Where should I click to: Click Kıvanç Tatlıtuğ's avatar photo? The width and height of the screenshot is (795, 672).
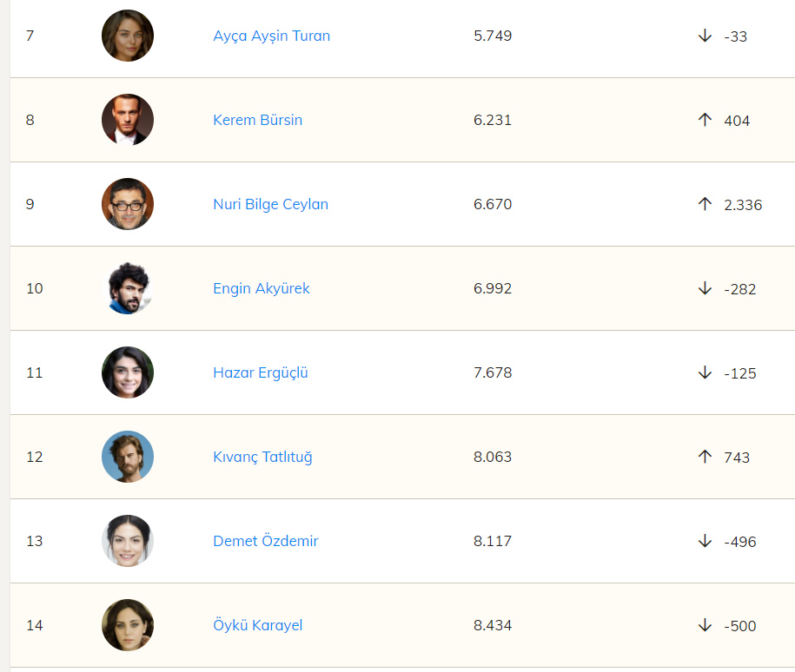click(128, 457)
